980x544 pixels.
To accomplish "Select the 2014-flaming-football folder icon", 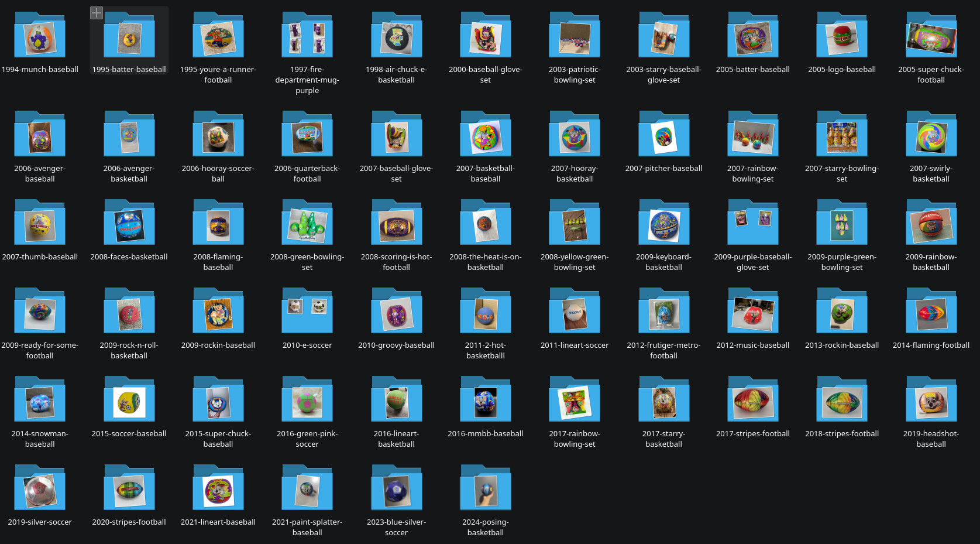I will [931, 313].
